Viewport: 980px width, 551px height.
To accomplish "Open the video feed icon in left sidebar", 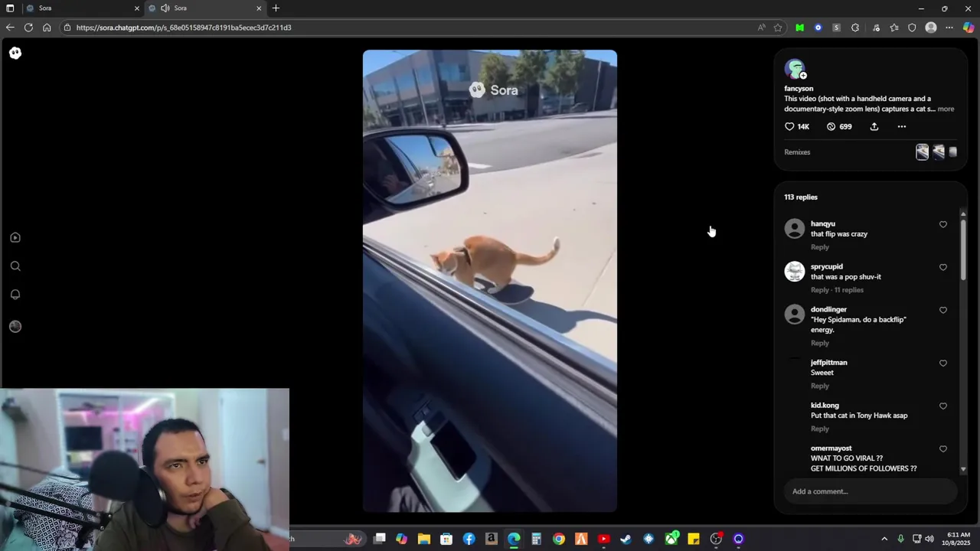I will (x=15, y=237).
